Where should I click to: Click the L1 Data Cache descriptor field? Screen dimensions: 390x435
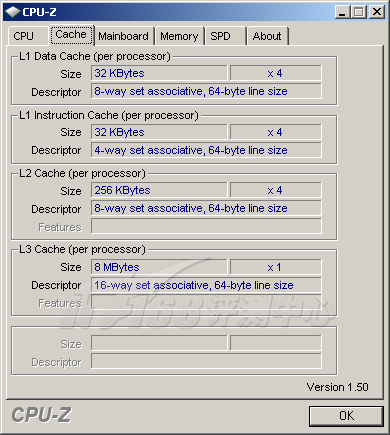(x=206, y=91)
